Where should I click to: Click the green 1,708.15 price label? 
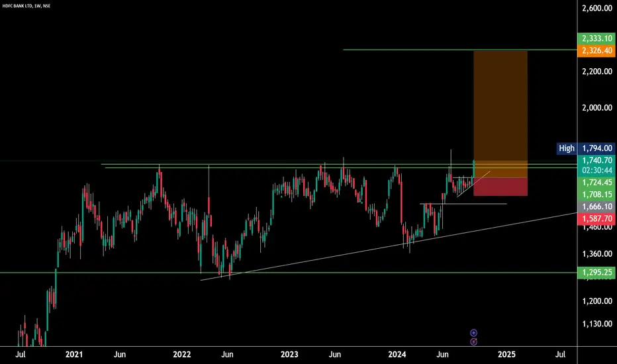(x=596, y=195)
